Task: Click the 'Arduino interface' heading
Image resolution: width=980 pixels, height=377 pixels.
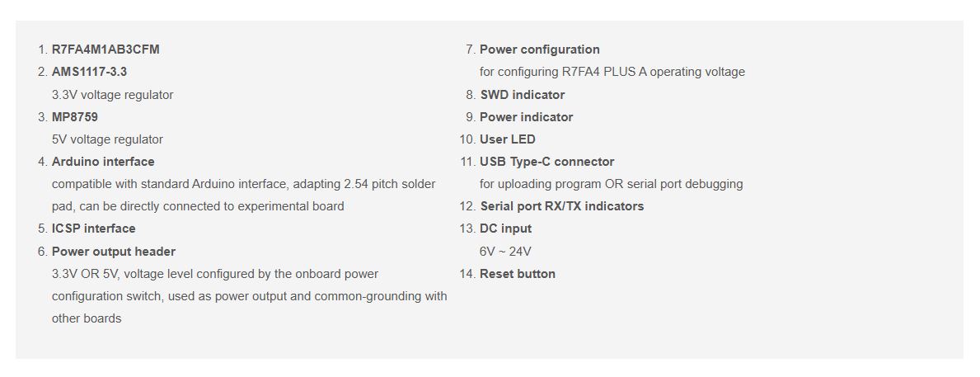Action: coord(103,162)
